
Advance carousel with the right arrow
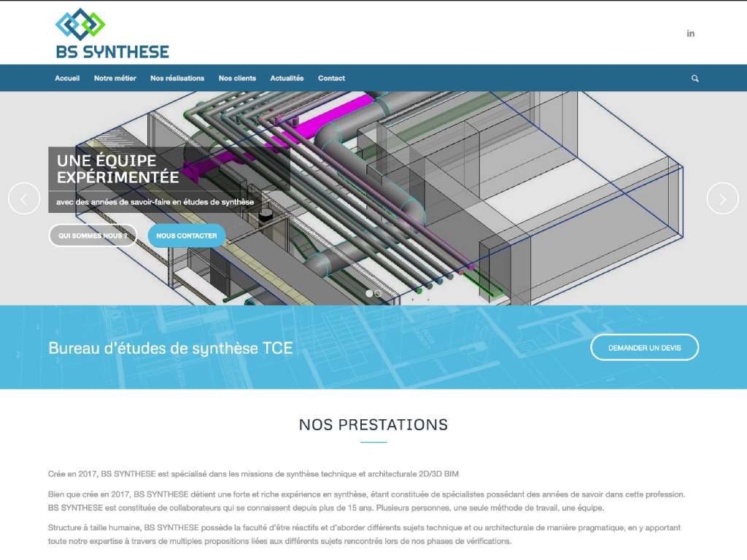[723, 198]
